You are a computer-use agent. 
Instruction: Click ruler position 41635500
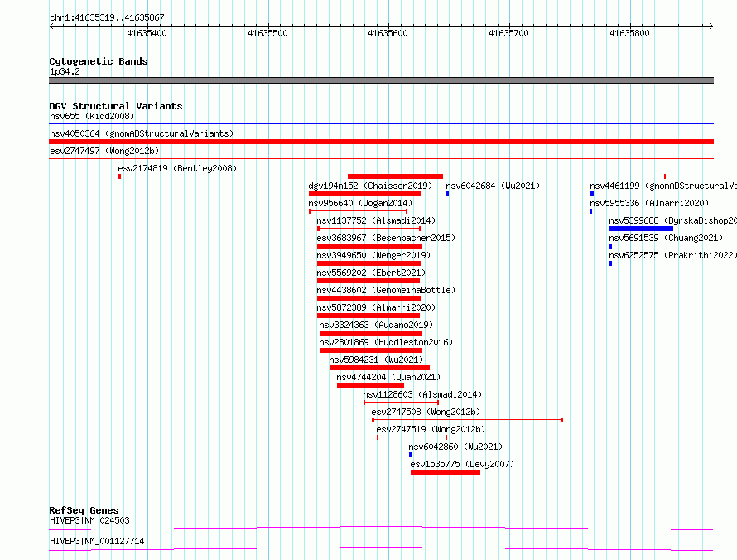268,33
